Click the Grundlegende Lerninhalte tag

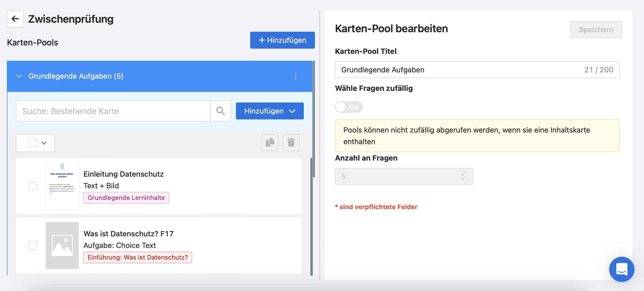126,198
